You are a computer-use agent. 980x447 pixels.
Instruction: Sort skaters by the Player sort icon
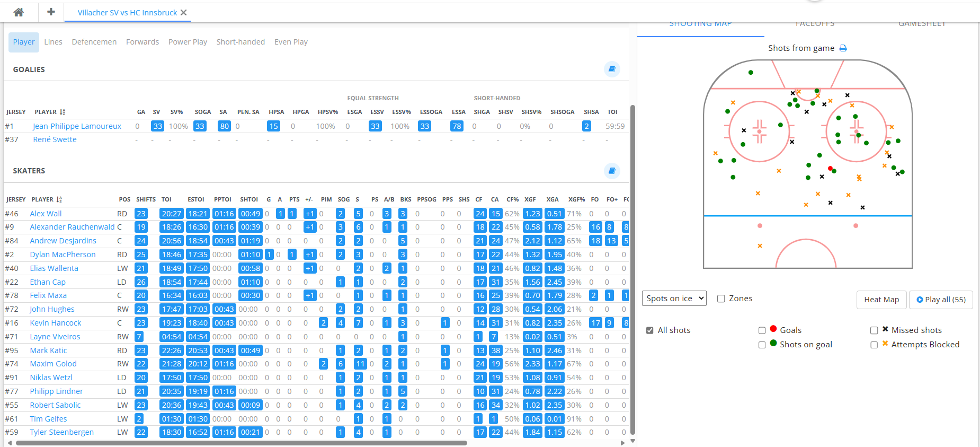(59, 199)
